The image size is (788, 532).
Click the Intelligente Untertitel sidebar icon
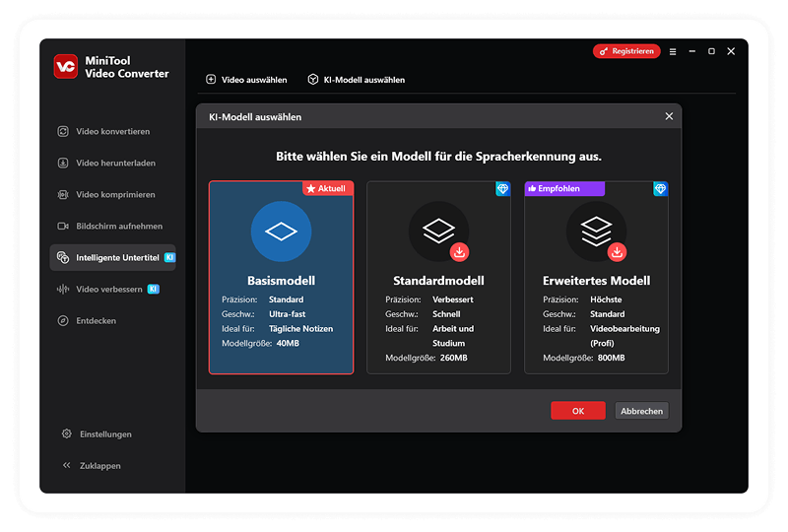coord(63,257)
